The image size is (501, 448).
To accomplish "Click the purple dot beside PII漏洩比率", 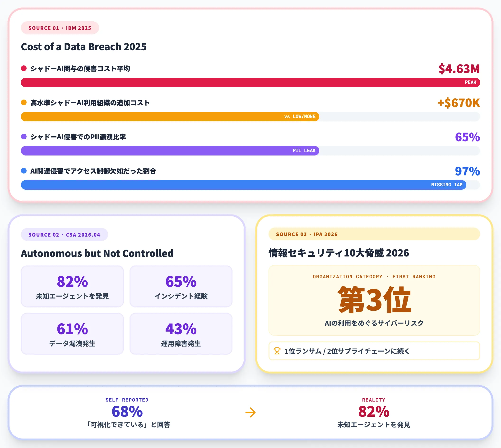I will point(24,137).
